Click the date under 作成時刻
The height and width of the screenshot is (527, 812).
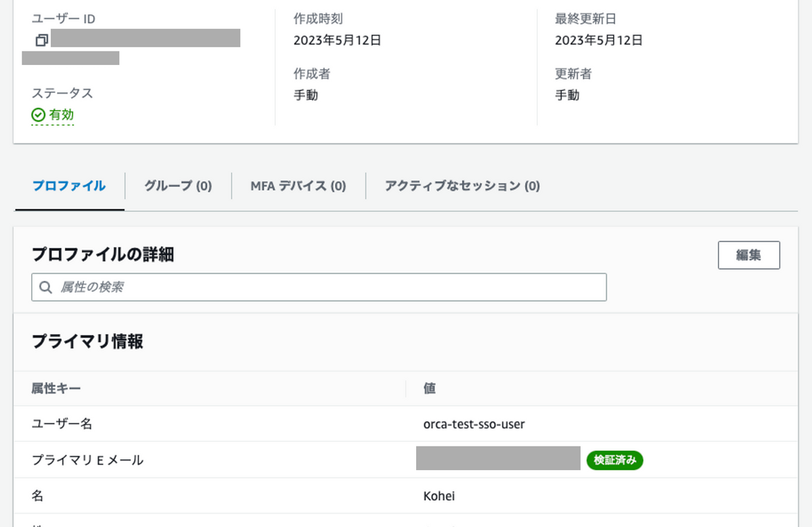pos(337,40)
